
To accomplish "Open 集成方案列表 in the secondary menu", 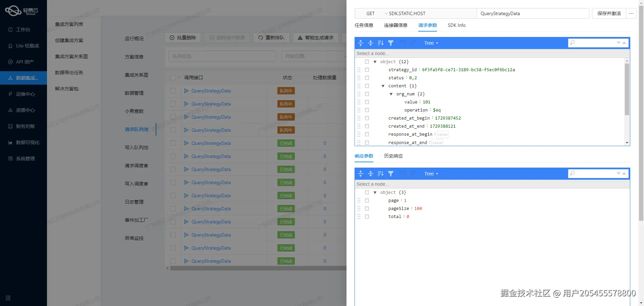I will tap(69, 24).
